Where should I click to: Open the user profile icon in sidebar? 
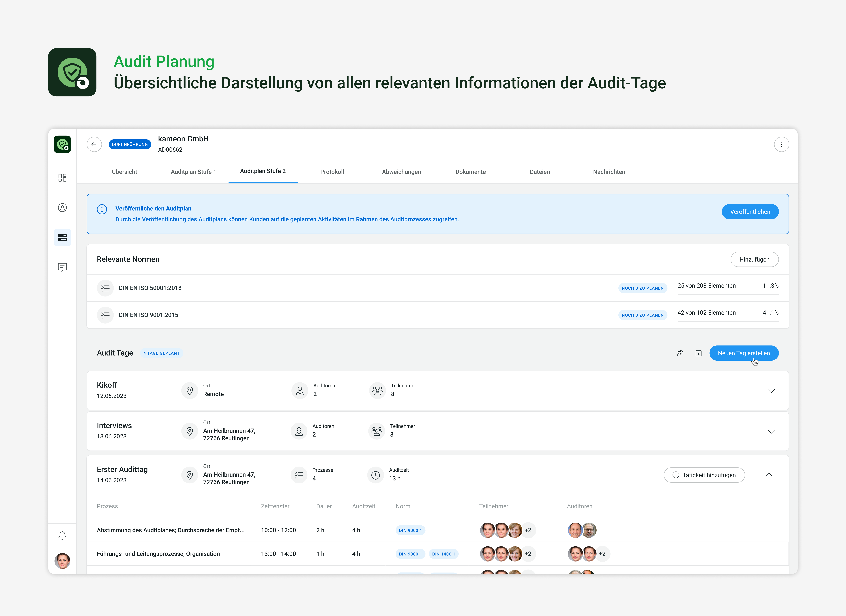coord(62,208)
